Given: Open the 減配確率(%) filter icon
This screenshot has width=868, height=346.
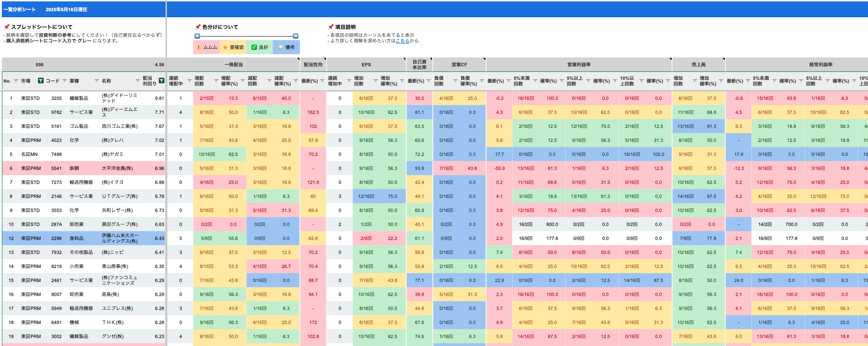Looking at the screenshot, I should click(x=295, y=81).
